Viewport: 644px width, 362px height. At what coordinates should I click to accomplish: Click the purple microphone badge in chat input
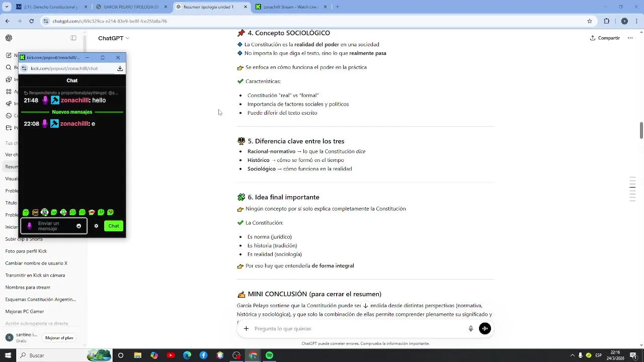[29, 226]
